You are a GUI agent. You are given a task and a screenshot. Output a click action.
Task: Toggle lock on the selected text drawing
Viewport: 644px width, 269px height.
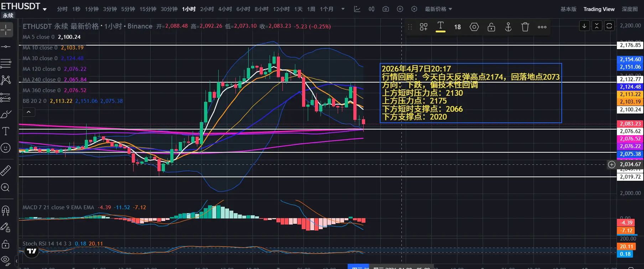[491, 27]
